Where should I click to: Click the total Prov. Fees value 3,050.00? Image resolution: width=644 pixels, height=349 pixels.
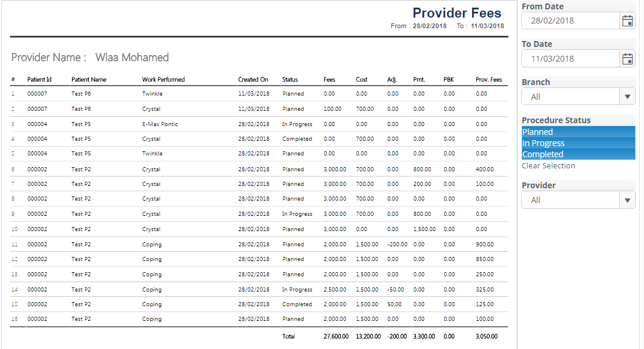[x=486, y=337]
